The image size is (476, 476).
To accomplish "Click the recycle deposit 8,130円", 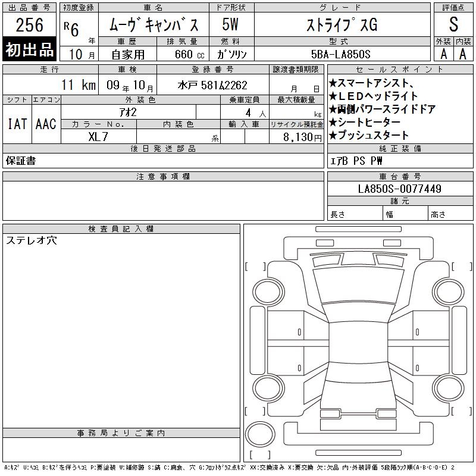I will pos(302,137).
